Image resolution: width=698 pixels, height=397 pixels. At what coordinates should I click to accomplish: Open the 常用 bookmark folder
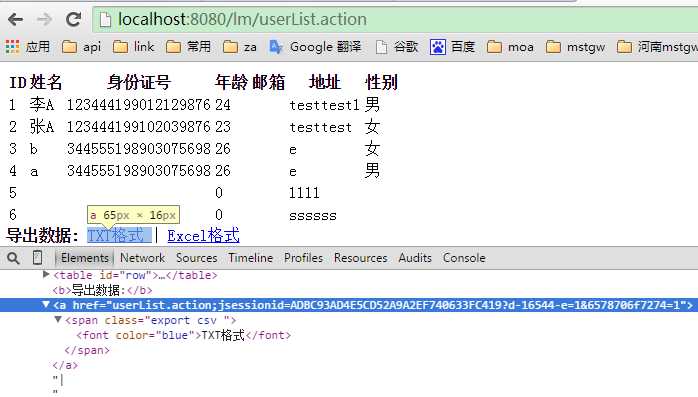click(x=188, y=46)
